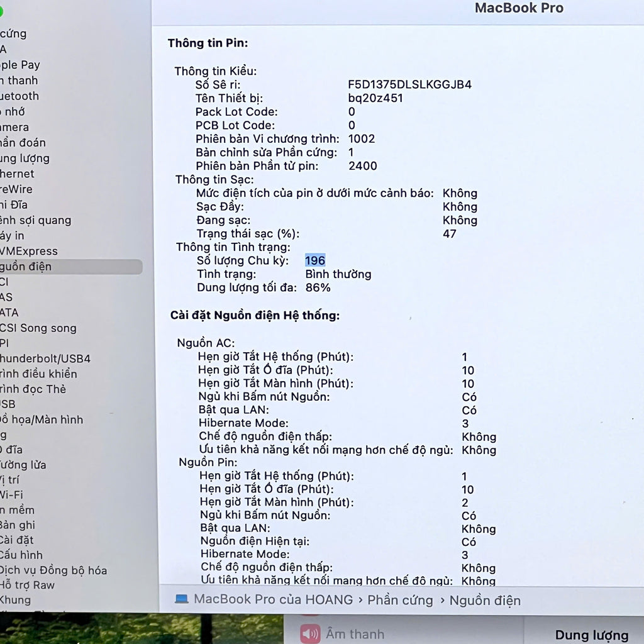Click the highlighted cycle count 196
Screen dimensions: 644x644
315,260
